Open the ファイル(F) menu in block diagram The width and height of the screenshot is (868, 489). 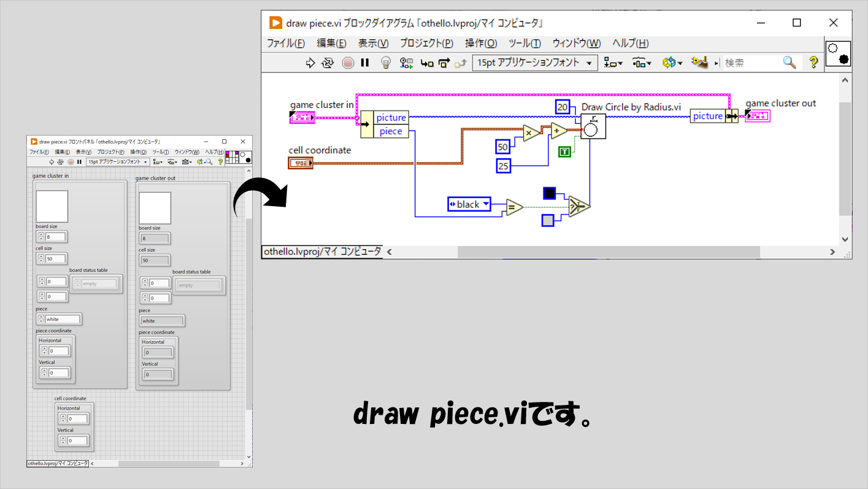[x=285, y=43]
